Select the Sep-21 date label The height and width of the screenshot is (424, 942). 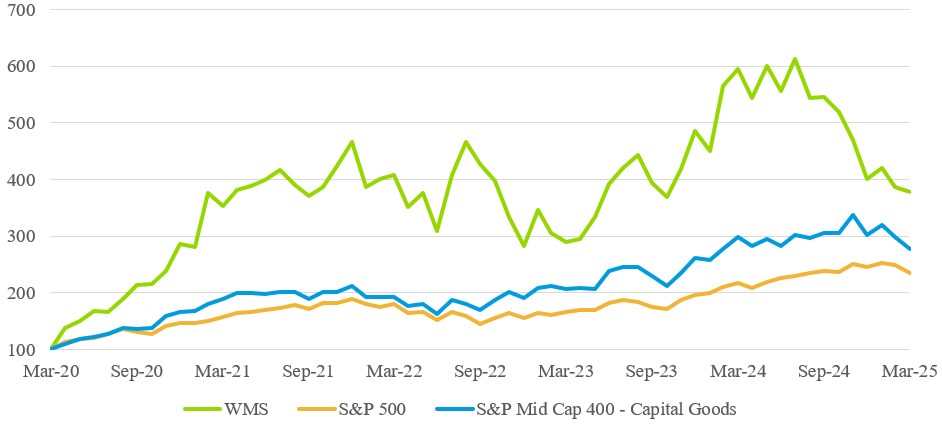(310, 371)
